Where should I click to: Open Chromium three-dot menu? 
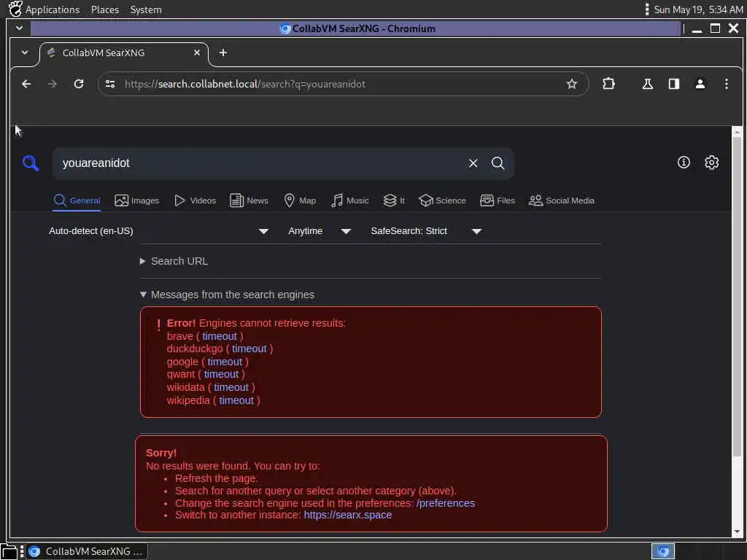[726, 84]
